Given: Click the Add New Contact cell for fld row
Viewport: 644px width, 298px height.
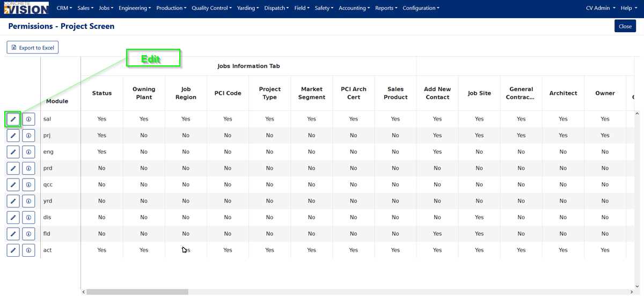Looking at the screenshot, I should tap(437, 234).
